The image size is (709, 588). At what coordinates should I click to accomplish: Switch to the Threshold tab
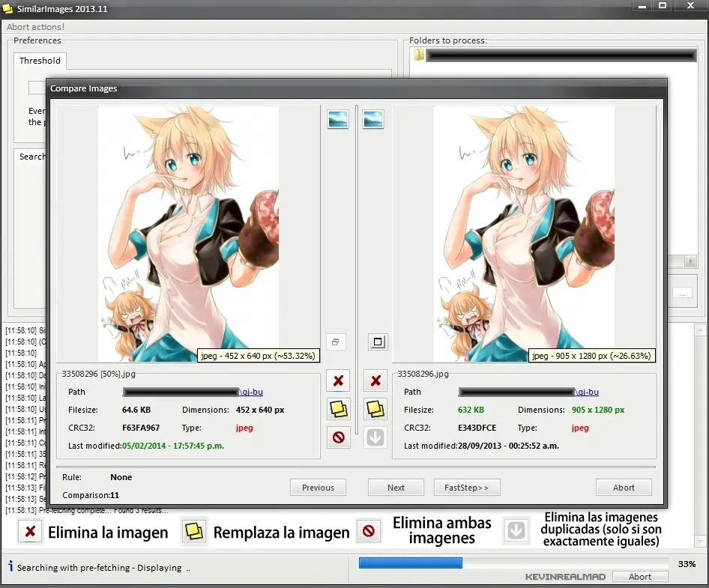[x=39, y=61]
